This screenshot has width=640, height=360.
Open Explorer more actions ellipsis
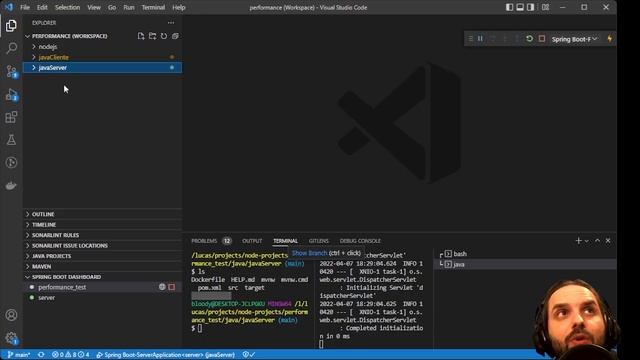(x=171, y=23)
